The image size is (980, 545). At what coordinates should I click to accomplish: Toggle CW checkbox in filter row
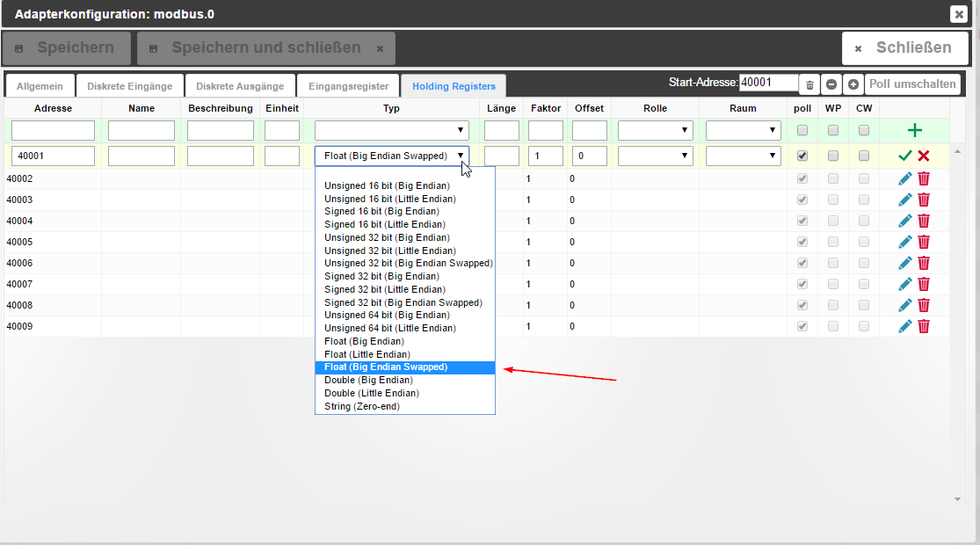coord(864,130)
